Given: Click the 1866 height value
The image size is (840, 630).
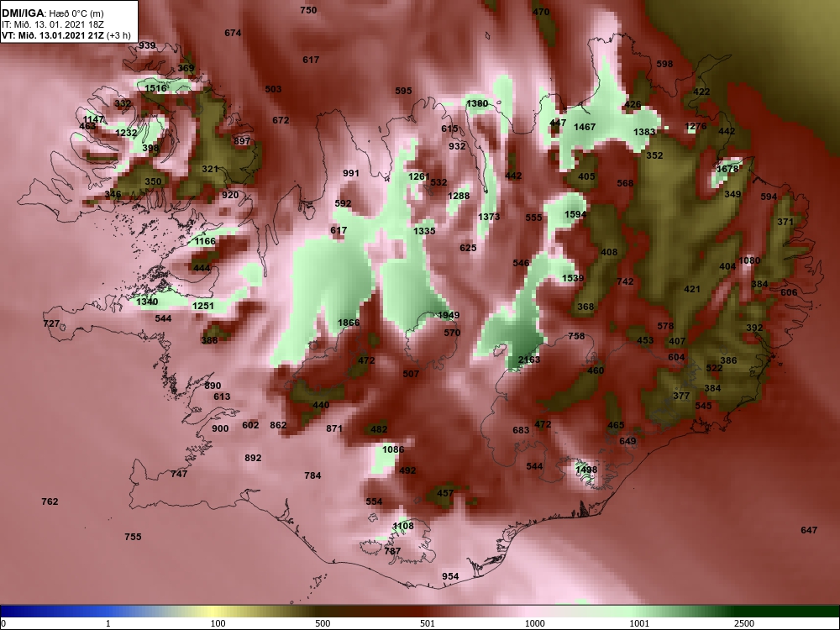Looking at the screenshot, I should pyautogui.click(x=349, y=323).
